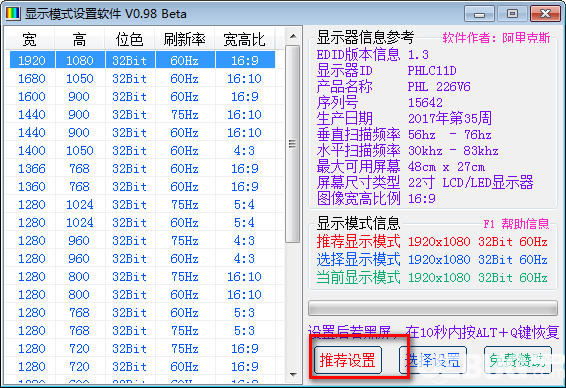Click the 推荐显示模式 line in red
The image size is (566, 388).
(x=432, y=241)
